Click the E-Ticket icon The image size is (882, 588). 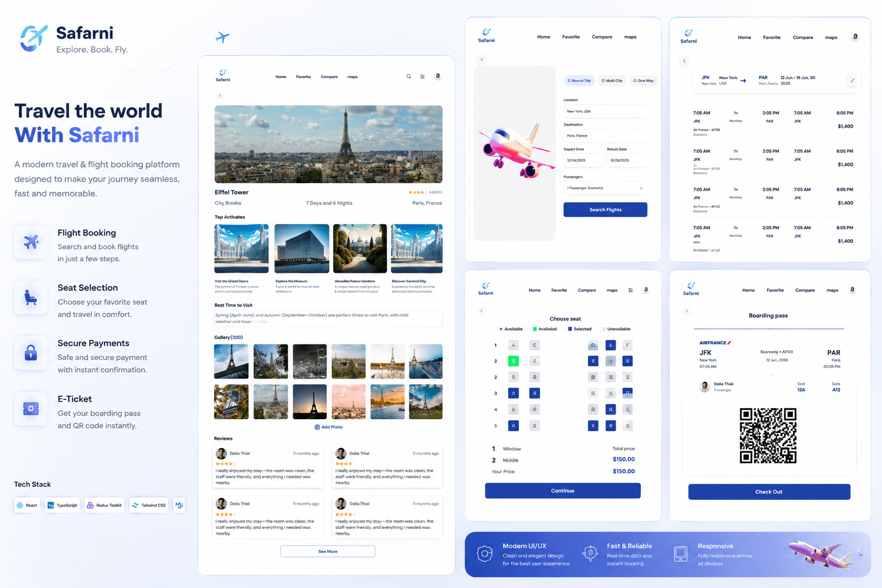tap(31, 409)
